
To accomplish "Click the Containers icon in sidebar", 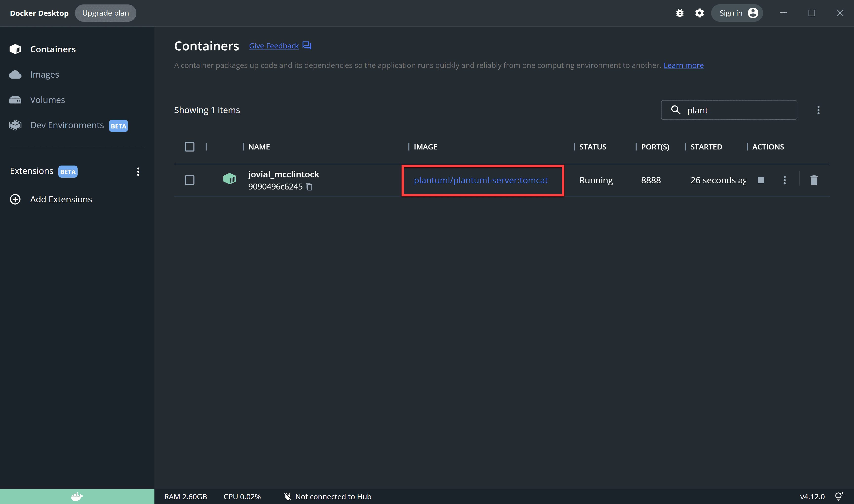I will tap(15, 49).
